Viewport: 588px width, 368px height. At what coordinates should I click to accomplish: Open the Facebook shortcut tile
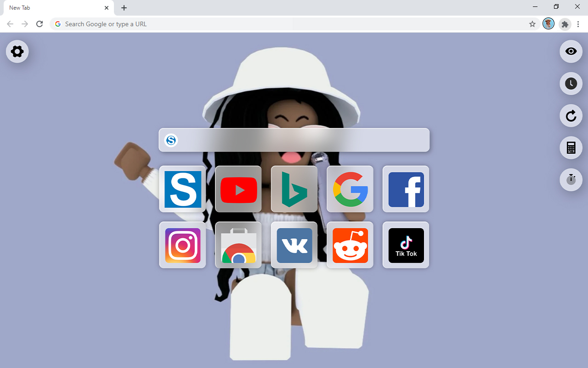point(406,189)
